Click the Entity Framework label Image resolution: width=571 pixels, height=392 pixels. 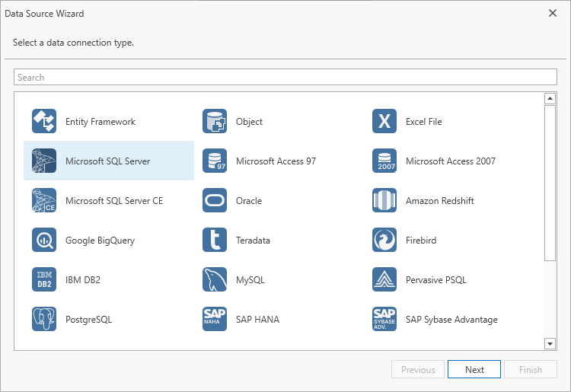(x=100, y=122)
